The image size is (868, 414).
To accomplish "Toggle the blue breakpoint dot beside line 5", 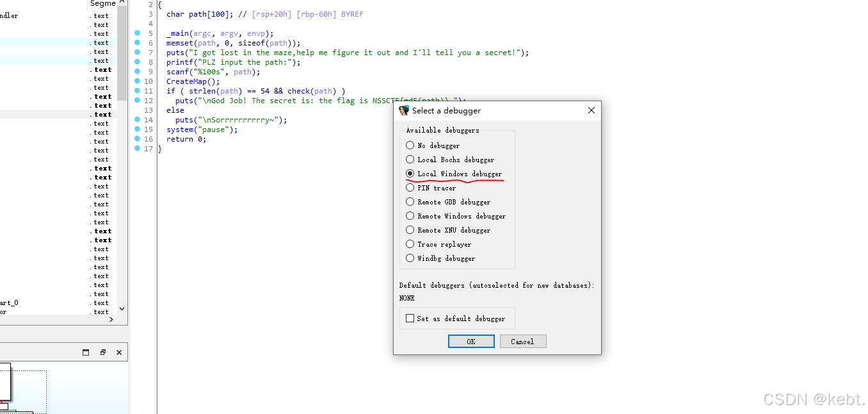I will (137, 33).
